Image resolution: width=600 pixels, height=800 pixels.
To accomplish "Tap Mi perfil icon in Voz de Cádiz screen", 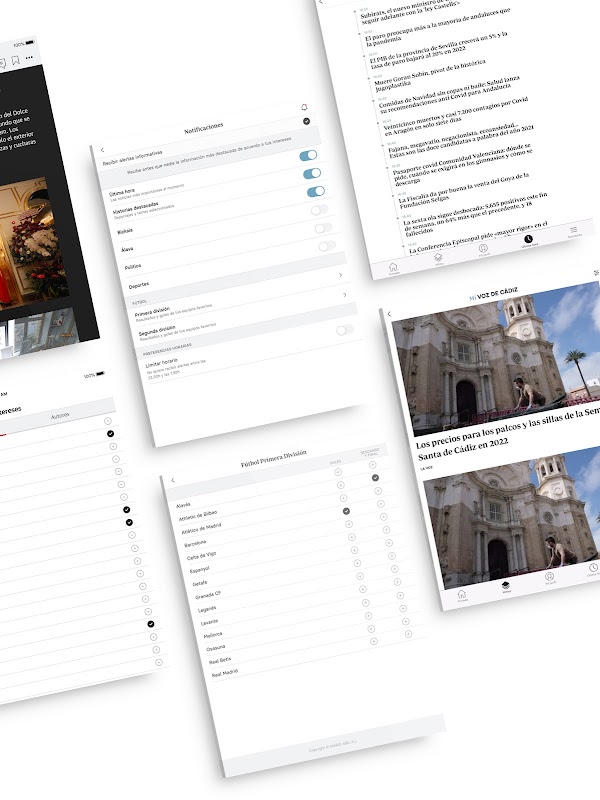I will click(549, 577).
